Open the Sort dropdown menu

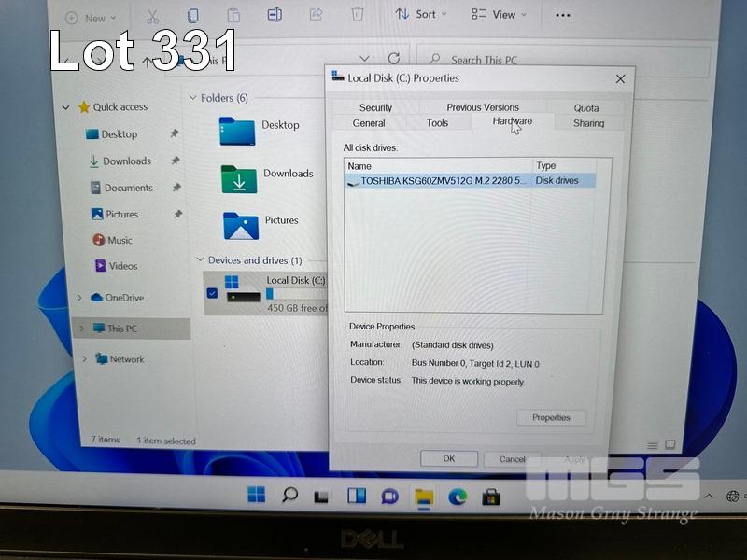click(420, 14)
